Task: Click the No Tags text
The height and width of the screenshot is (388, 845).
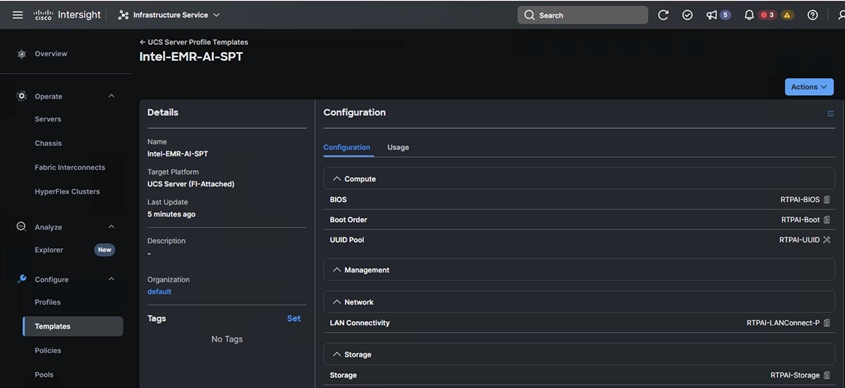Action: pos(227,339)
